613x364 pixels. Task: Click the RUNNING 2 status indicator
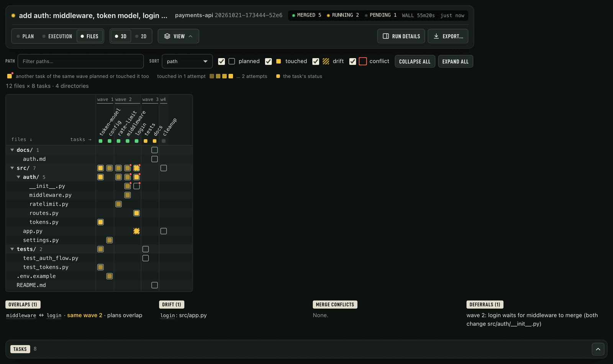click(x=343, y=15)
